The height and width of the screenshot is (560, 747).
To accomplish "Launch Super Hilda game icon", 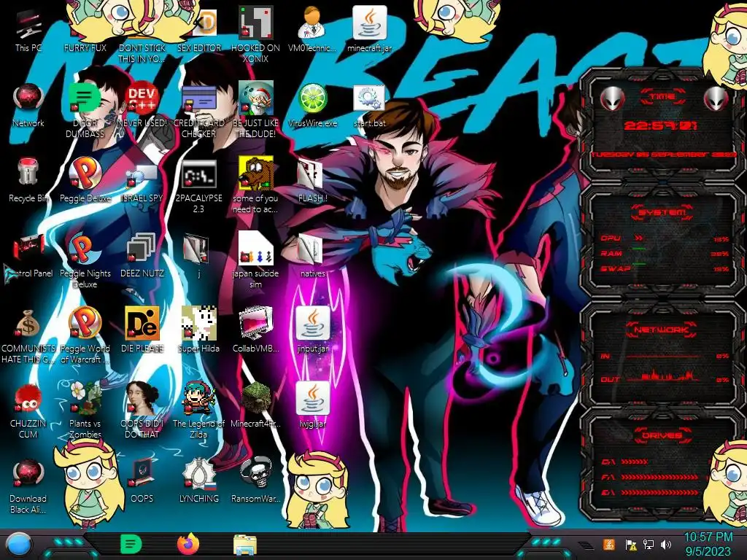I will [x=199, y=330].
